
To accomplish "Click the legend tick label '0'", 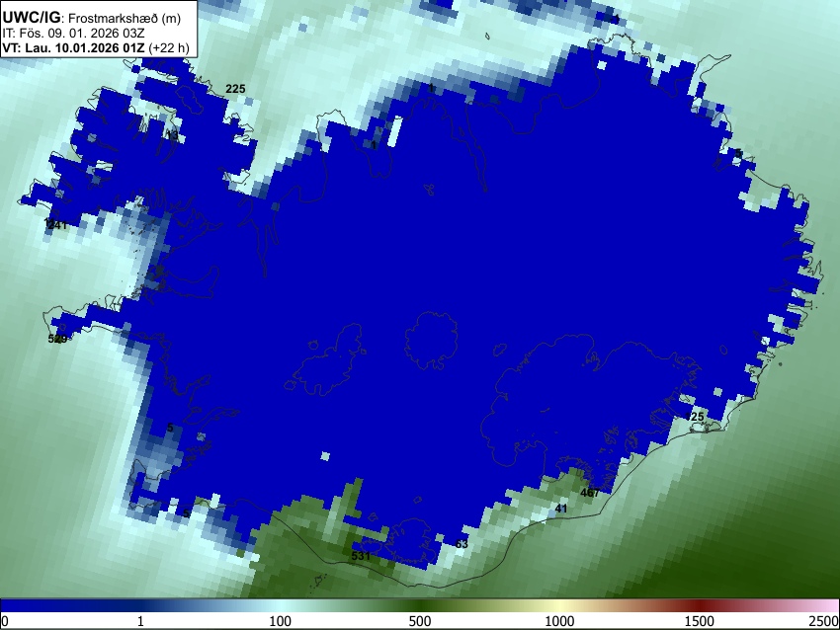I will point(5,621).
